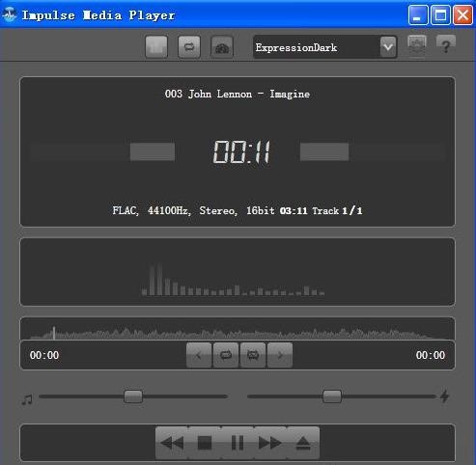
Task: Toggle the repeat button in the top toolbar
Action: pyautogui.click(x=189, y=47)
